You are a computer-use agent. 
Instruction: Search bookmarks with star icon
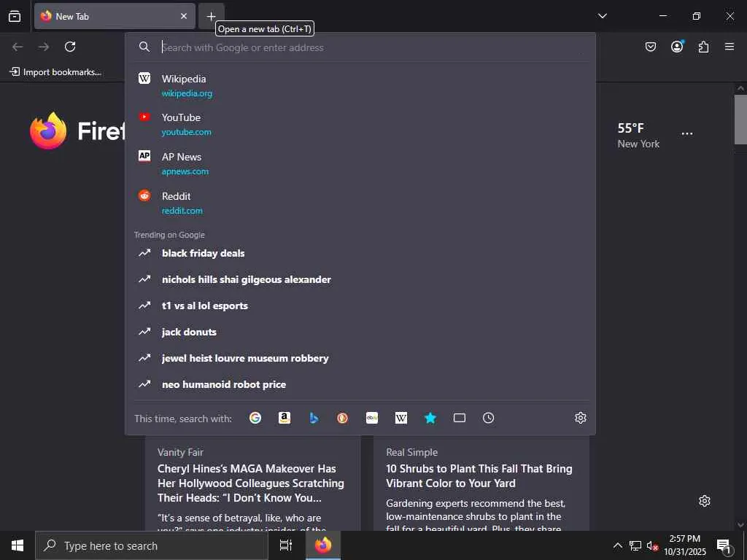pos(430,418)
